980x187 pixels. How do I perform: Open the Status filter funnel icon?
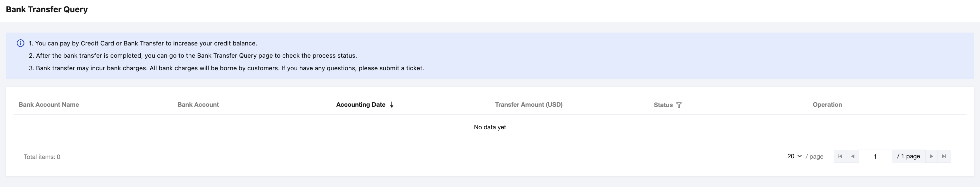tap(679, 105)
